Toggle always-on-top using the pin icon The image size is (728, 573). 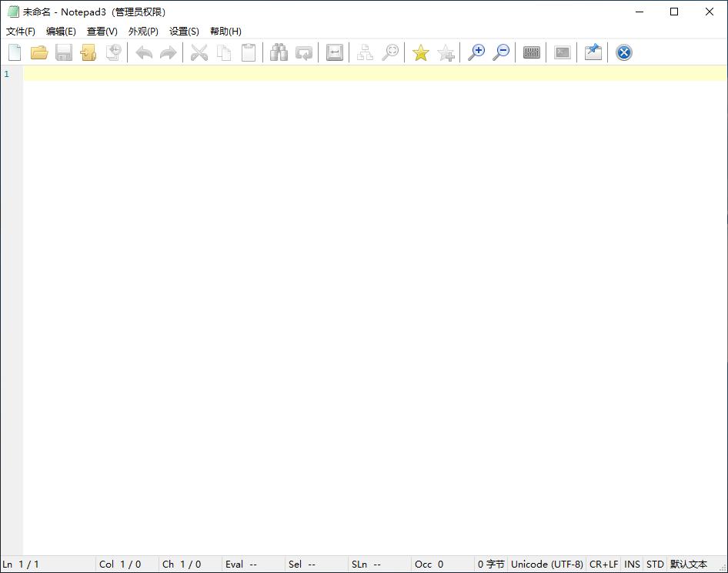click(x=593, y=52)
